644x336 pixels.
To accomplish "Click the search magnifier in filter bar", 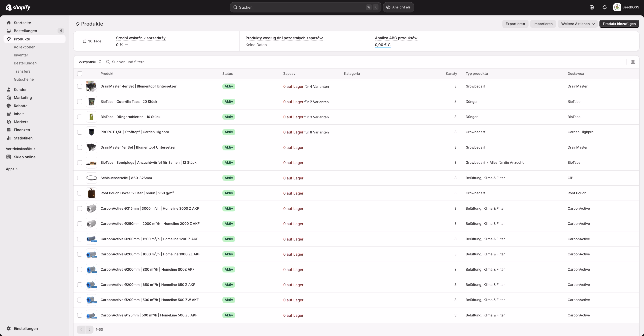I will coord(108,62).
